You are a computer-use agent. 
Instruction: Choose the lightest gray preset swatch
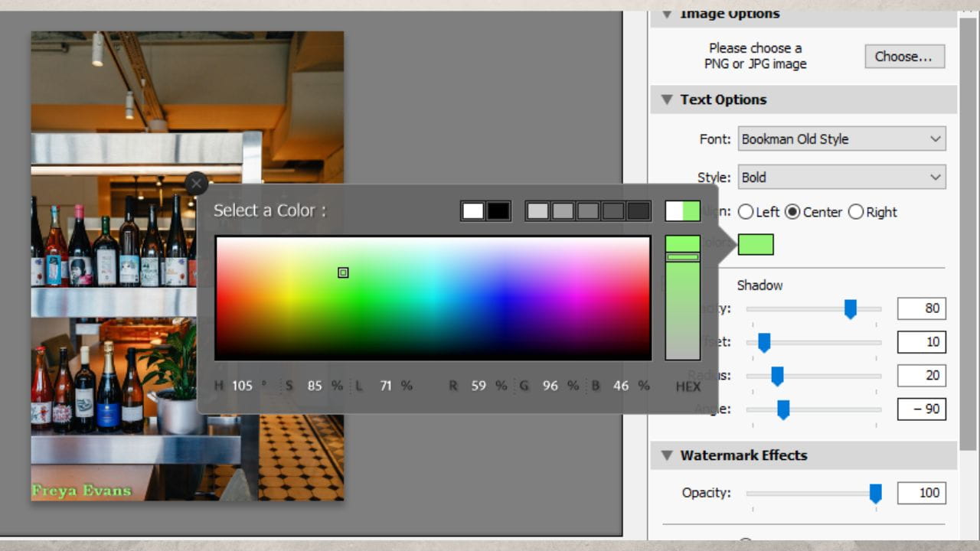(x=537, y=211)
